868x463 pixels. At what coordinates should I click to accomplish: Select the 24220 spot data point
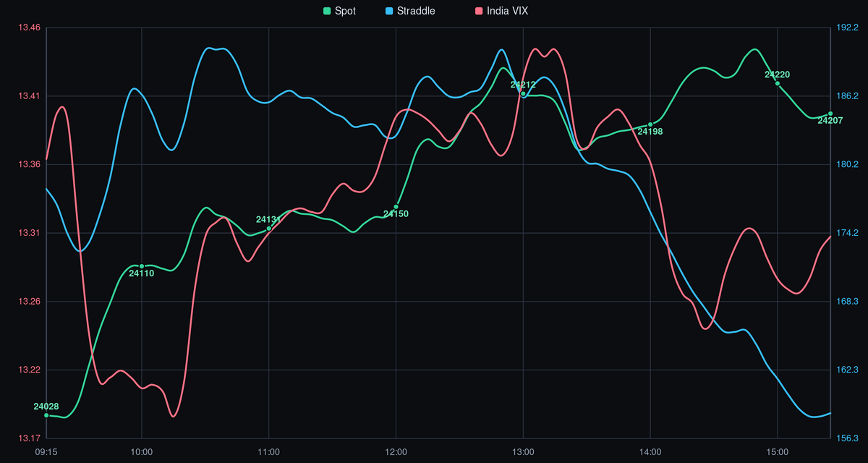(778, 83)
